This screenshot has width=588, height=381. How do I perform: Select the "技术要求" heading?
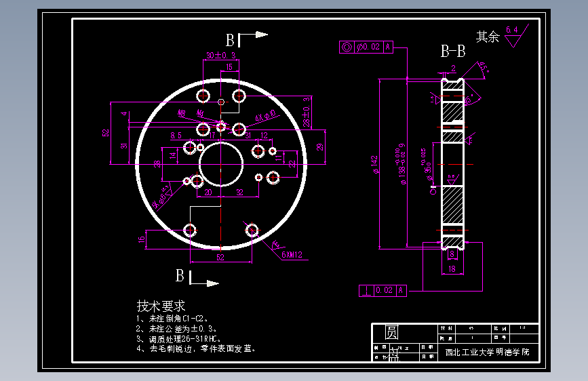pyautogui.click(x=161, y=306)
